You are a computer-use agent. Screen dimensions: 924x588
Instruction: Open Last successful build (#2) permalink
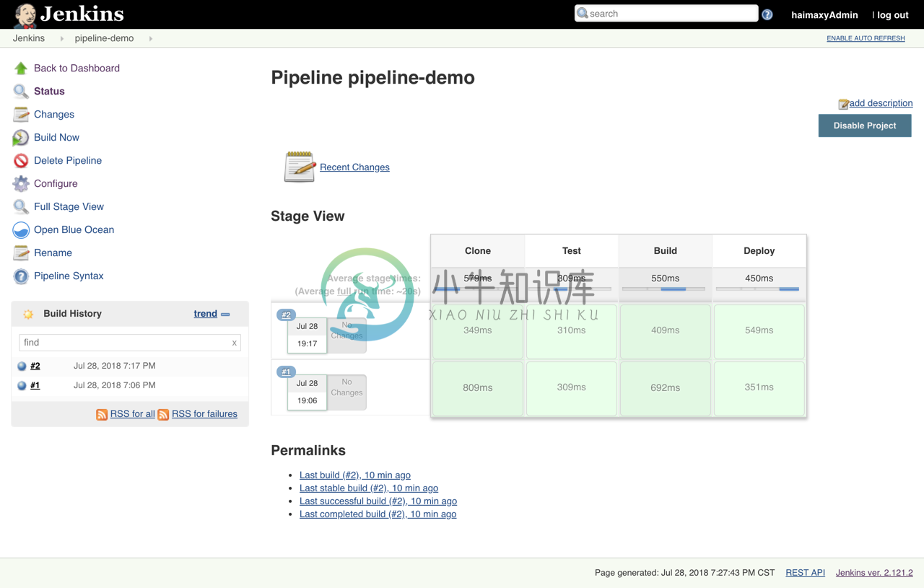[x=378, y=501]
